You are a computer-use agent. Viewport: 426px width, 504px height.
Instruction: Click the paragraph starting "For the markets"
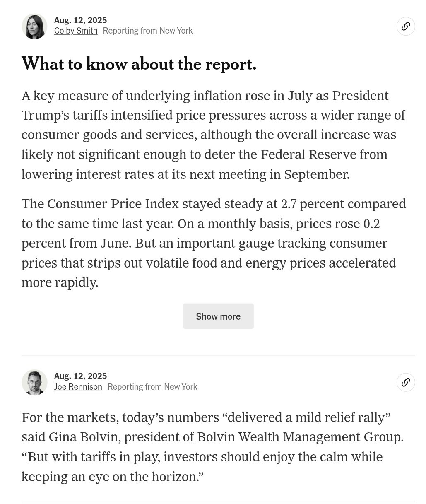pyautogui.click(x=213, y=447)
